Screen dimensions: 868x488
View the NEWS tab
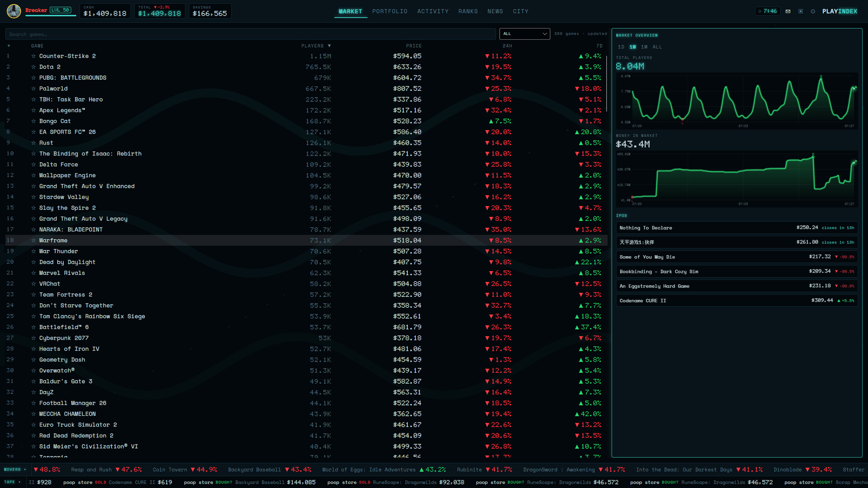[x=495, y=11]
